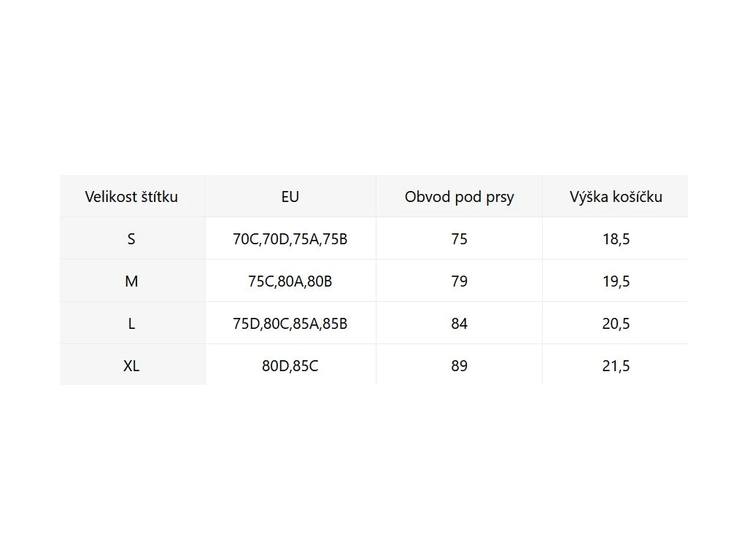The image size is (747, 560).
Task: Click underbust value 89
Action: (x=460, y=366)
